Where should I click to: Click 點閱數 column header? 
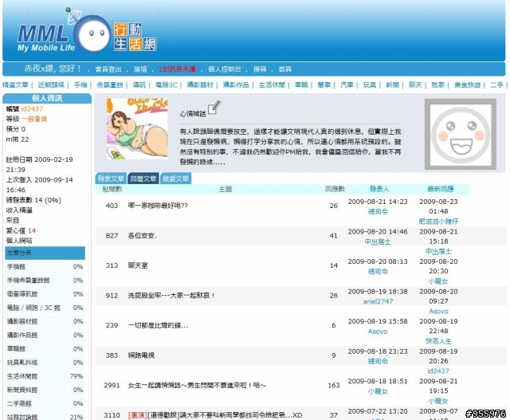click(112, 189)
